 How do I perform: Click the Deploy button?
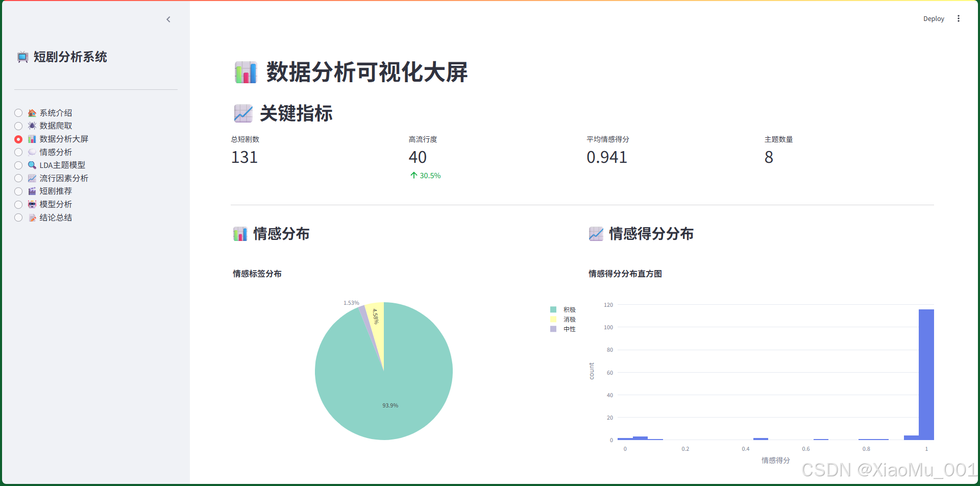coord(934,18)
